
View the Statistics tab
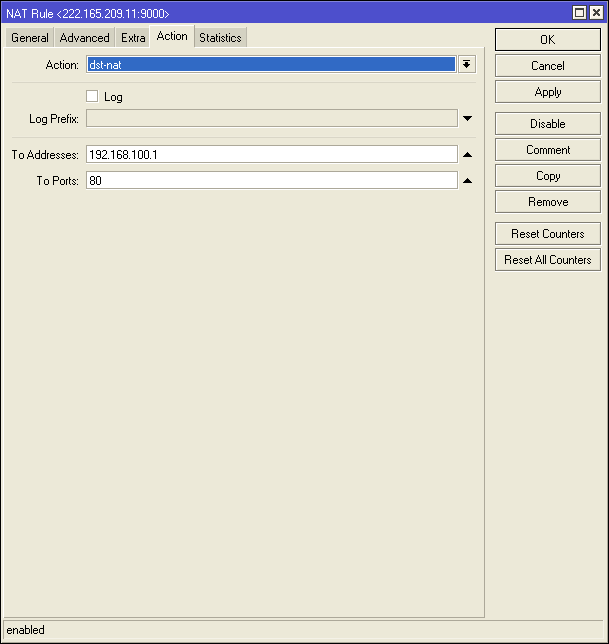tap(220, 38)
